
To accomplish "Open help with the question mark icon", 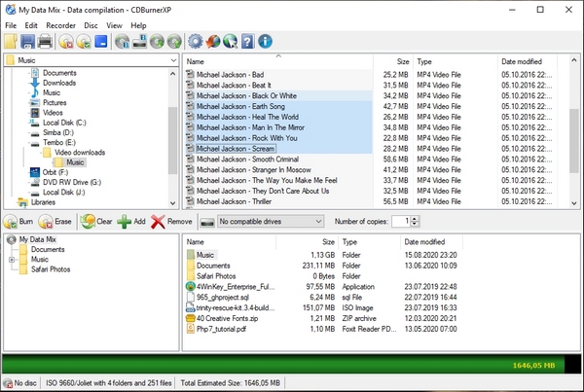I will 247,41.
